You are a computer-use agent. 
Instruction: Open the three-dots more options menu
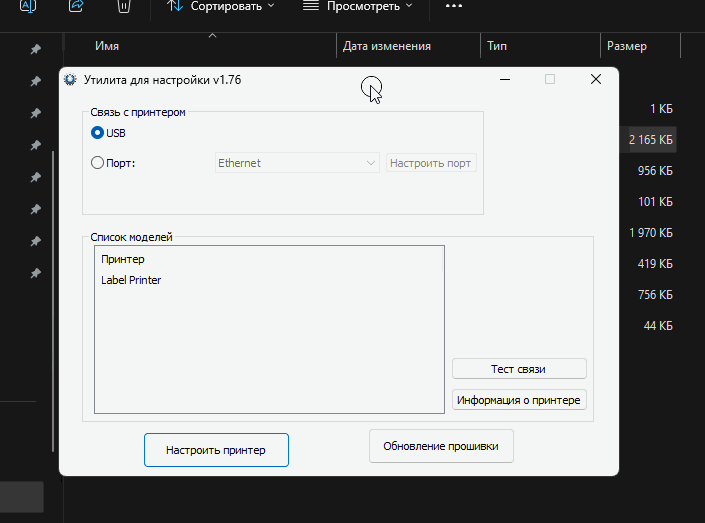[454, 6]
